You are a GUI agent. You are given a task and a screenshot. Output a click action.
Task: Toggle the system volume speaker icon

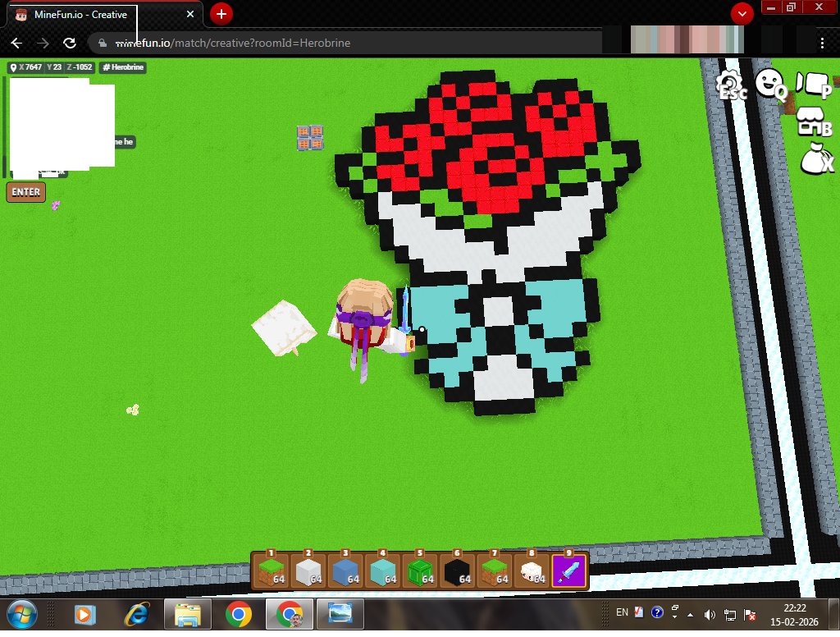click(710, 614)
